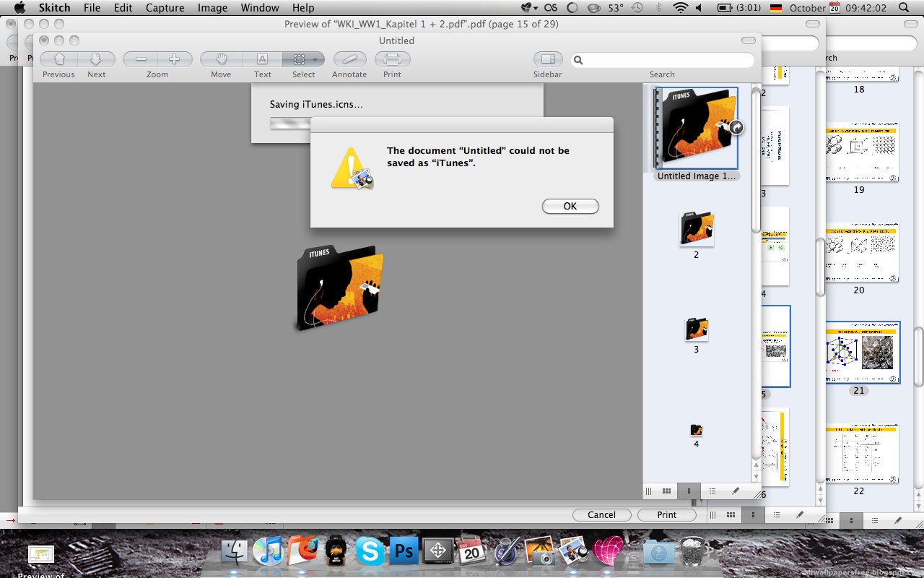Open the German input source flag menu
The width and height of the screenshot is (924, 578).
coord(776,8)
